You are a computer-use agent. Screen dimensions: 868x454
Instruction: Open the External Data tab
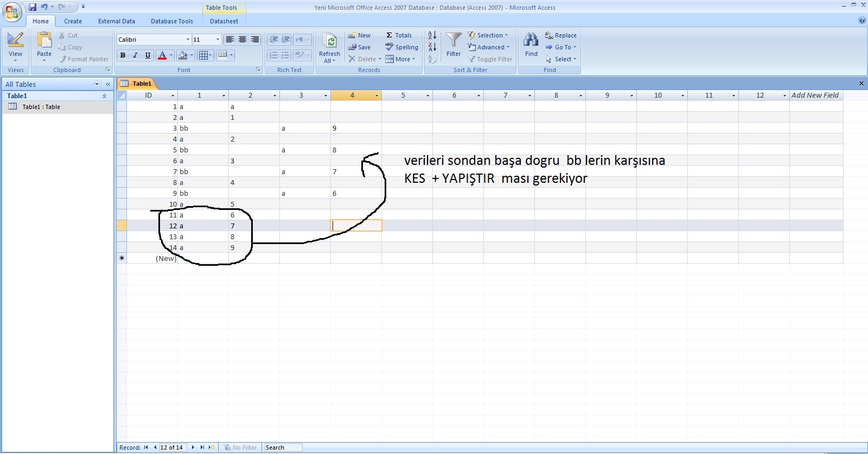(116, 21)
